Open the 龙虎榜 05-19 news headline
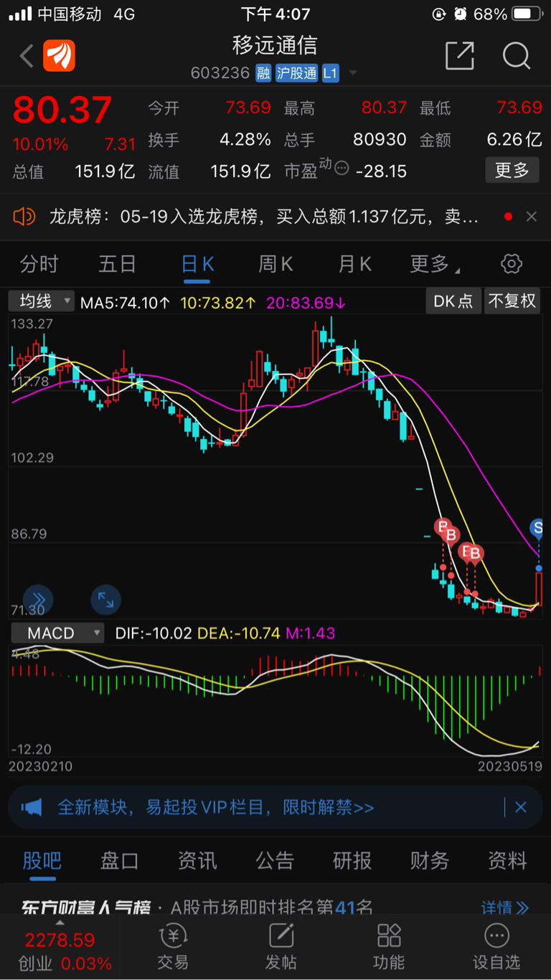The width and height of the screenshot is (551, 980). point(263,216)
